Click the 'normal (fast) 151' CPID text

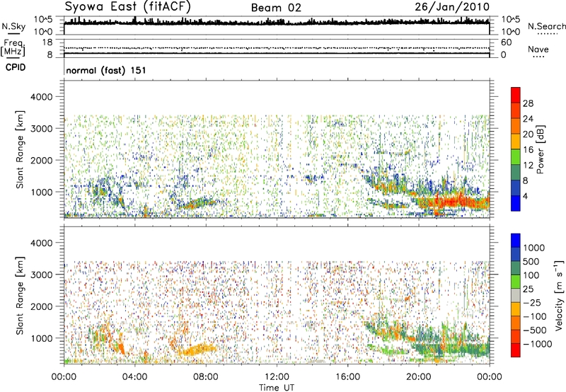tap(105, 70)
